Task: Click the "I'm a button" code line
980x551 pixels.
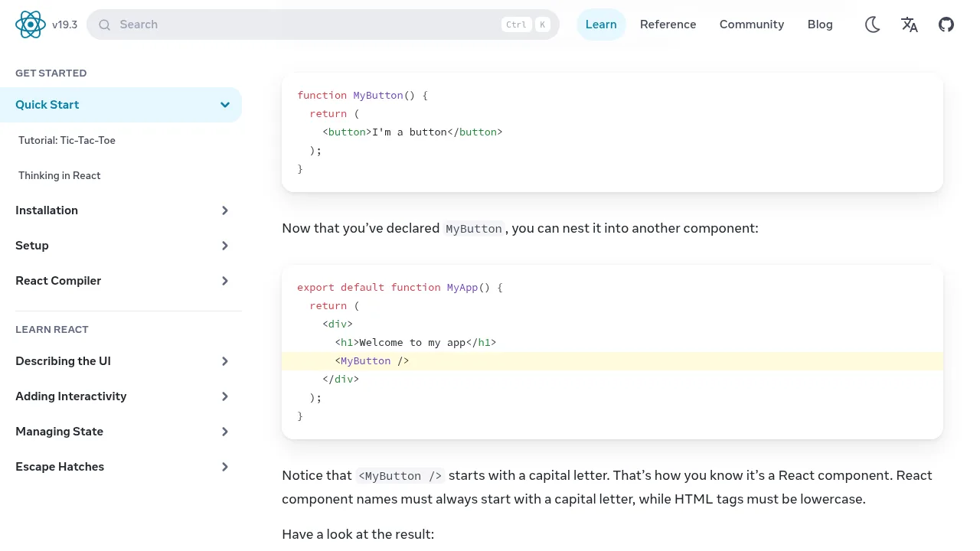Action: pyautogui.click(x=413, y=132)
